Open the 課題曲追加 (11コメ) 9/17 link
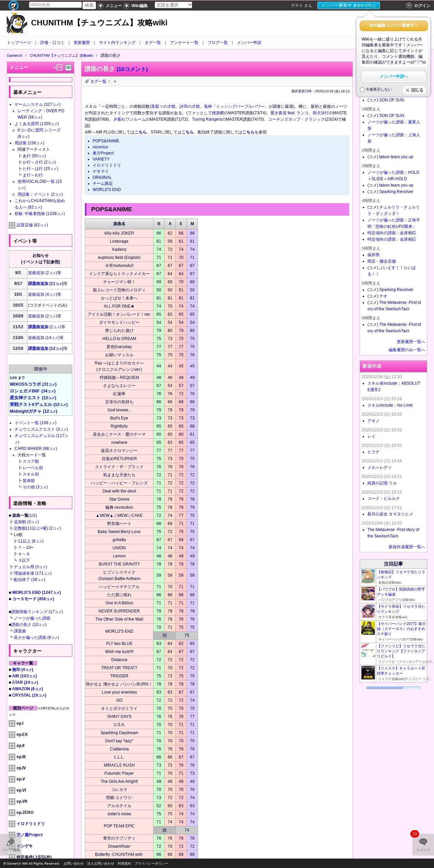Screen dimensions: 434x868 click(x=46, y=284)
